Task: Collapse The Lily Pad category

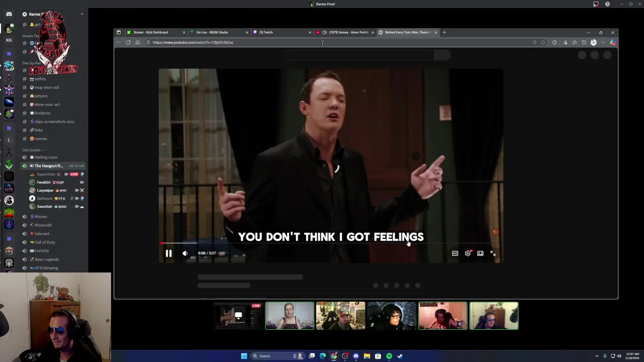Action: click(x=31, y=63)
